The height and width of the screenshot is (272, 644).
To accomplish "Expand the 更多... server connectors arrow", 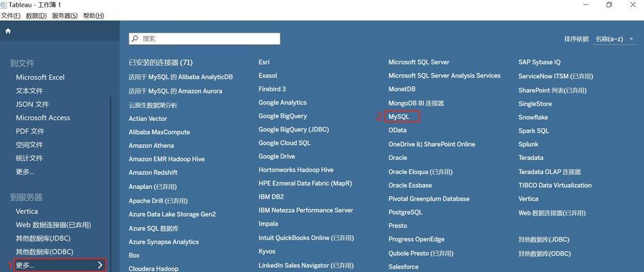I will 100,265.
